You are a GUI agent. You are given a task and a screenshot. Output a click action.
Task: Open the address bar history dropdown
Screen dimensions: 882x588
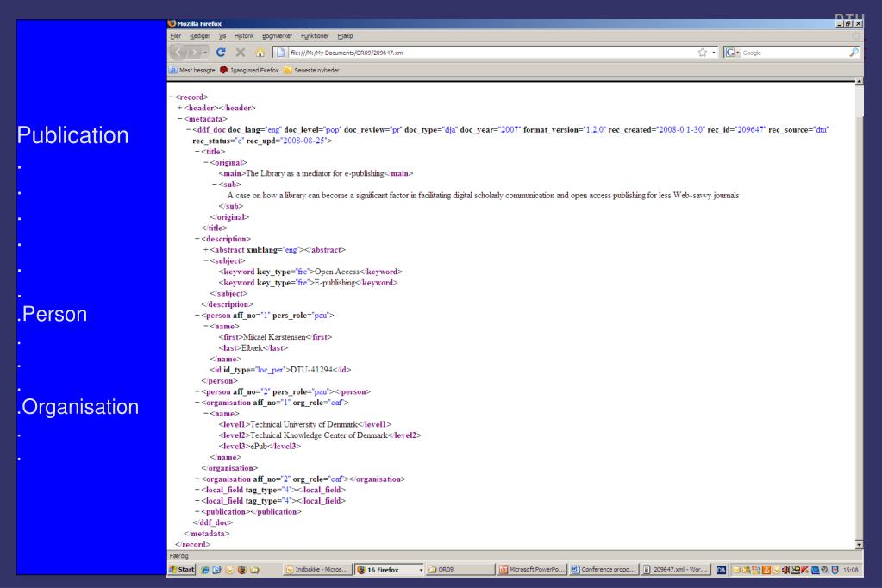pyautogui.click(x=714, y=53)
